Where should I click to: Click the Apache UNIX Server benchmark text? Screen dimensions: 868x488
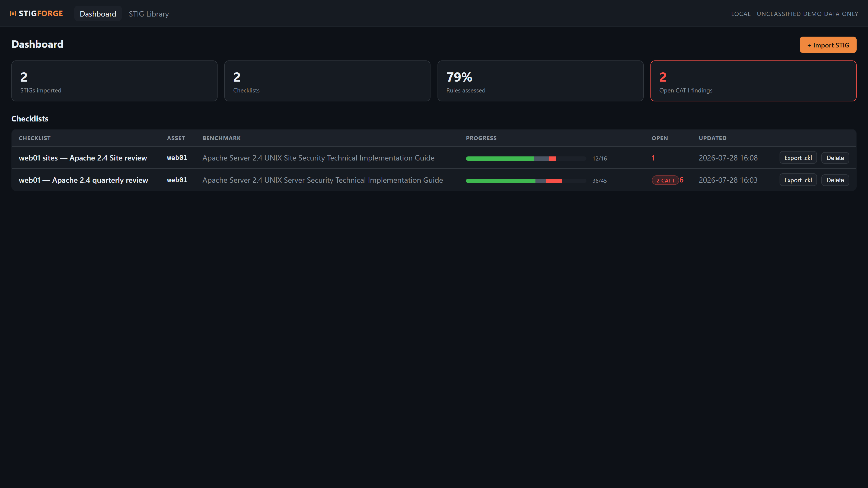coord(323,180)
